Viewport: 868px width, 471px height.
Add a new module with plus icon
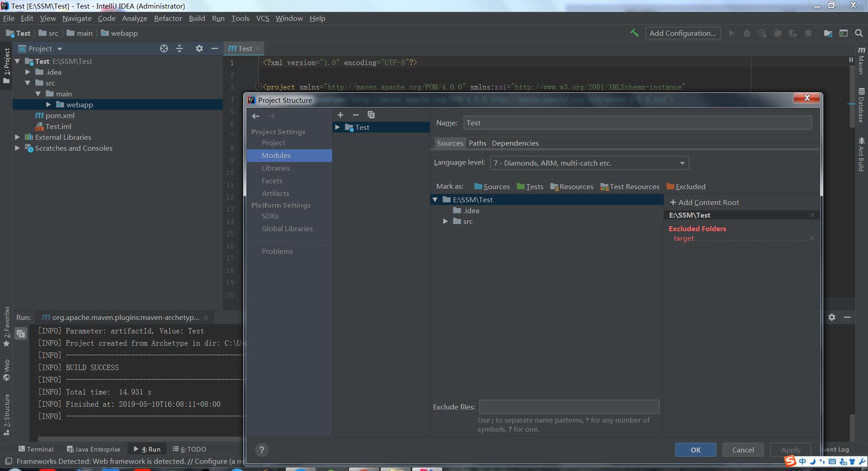point(340,115)
